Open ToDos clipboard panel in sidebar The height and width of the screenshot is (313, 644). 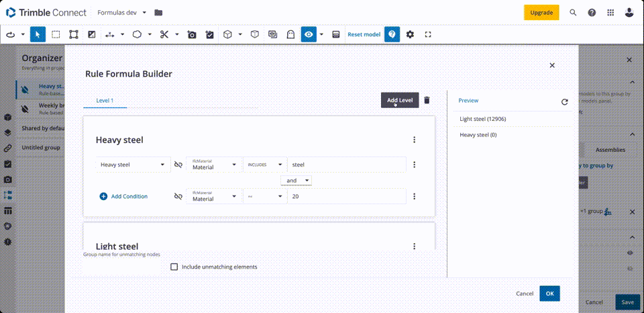click(x=8, y=164)
